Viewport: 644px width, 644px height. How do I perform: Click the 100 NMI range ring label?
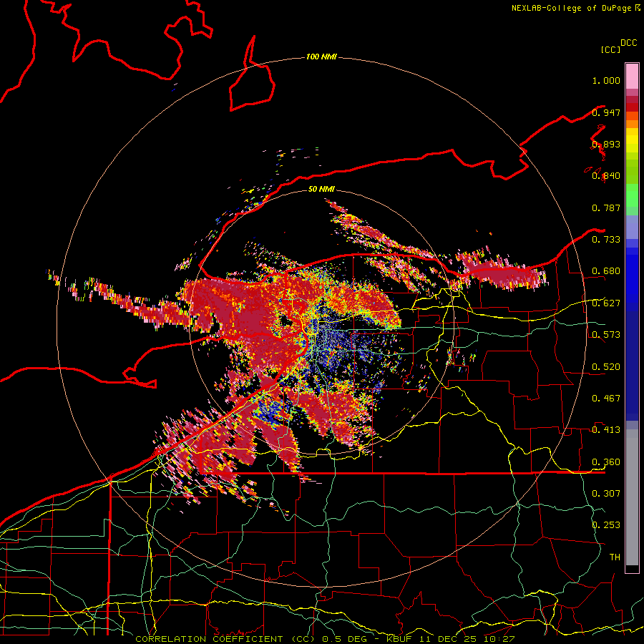(321, 57)
